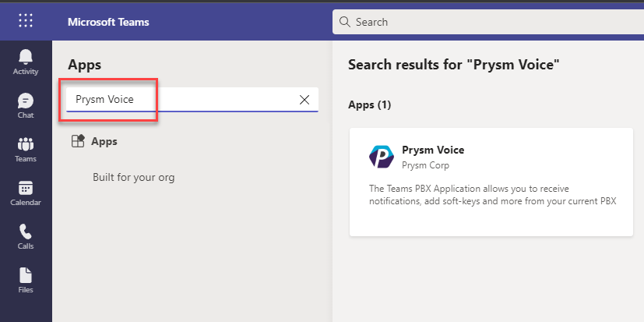Open the Prysm Voice app title
This screenshot has height=322, width=644.
433,150
